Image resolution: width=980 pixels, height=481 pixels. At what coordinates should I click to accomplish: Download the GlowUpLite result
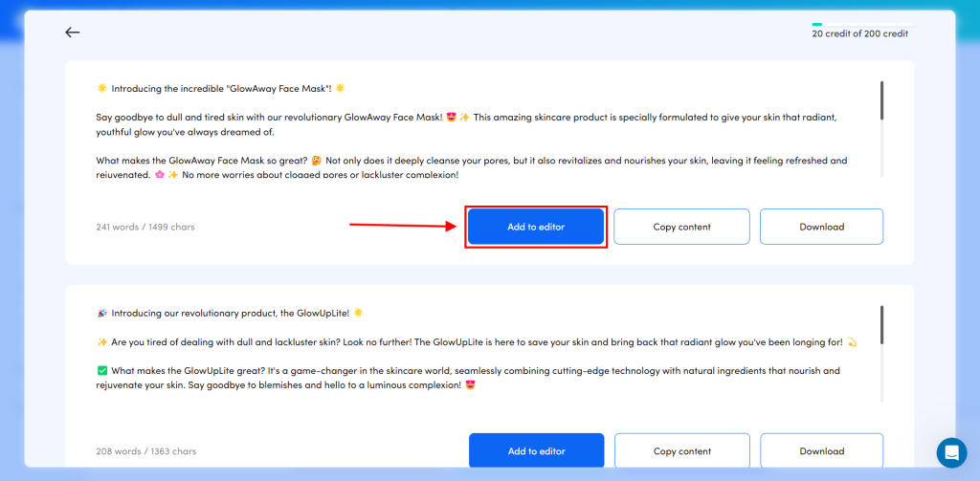821,450
